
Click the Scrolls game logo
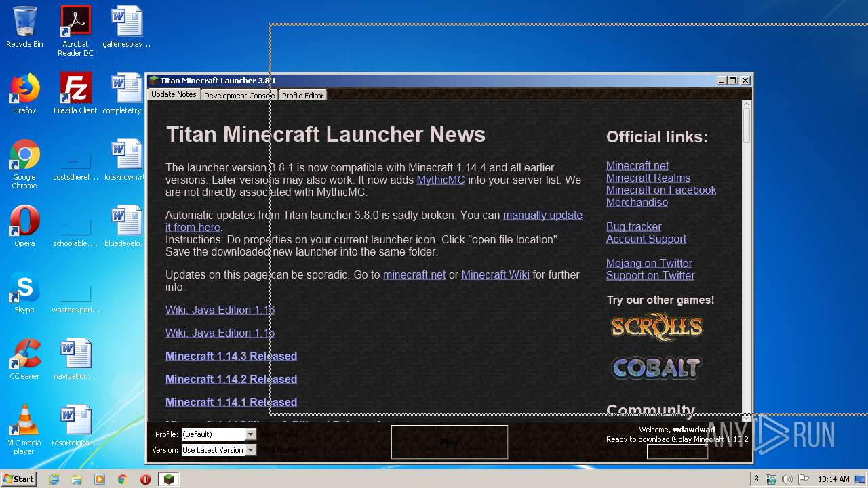pyautogui.click(x=656, y=327)
